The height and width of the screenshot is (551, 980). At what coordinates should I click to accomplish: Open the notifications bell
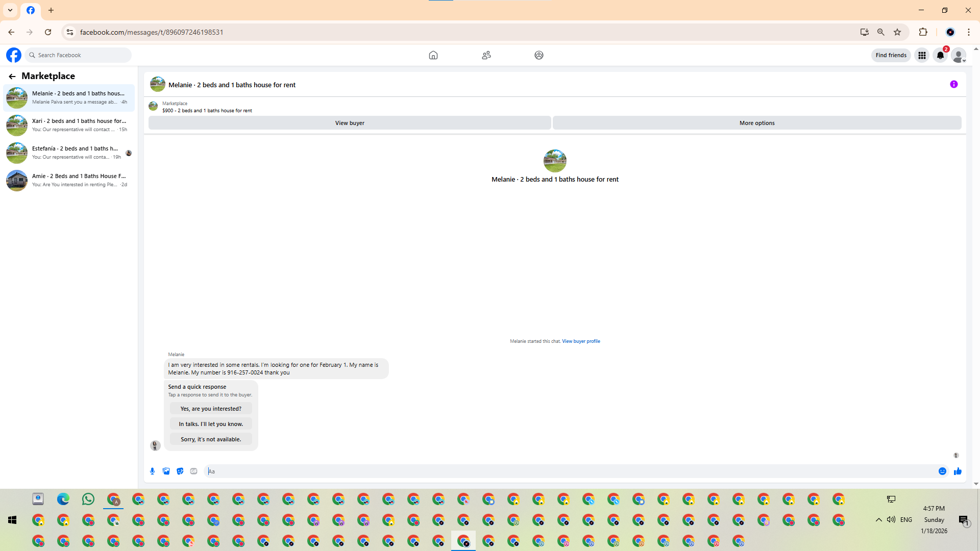[x=940, y=55]
